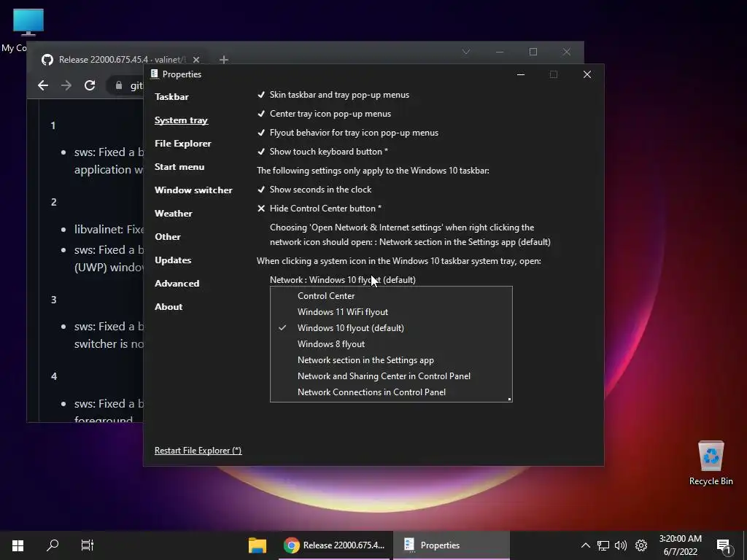Open a new tab in Chrome
This screenshot has width=747, height=560.
pos(224,60)
